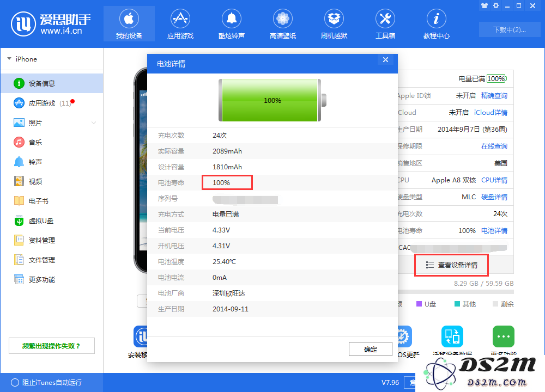Screen dimensions: 545x392
Task: Select 电子书 in the sidebar
Action: point(52,201)
